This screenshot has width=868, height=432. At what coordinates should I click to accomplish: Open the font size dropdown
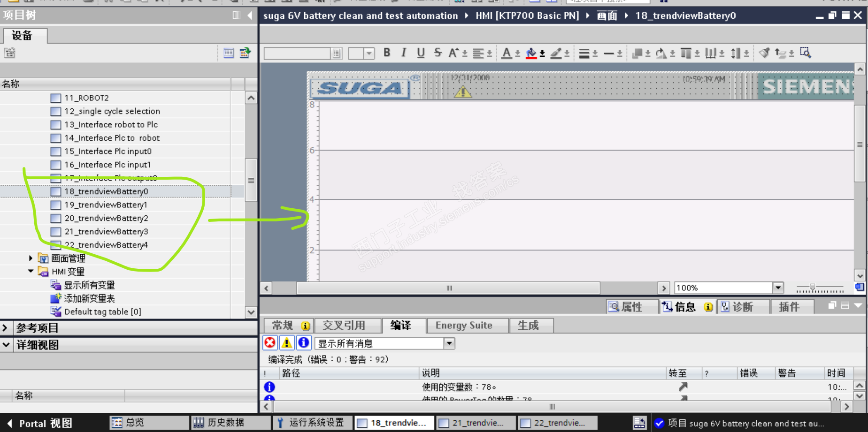coord(369,53)
